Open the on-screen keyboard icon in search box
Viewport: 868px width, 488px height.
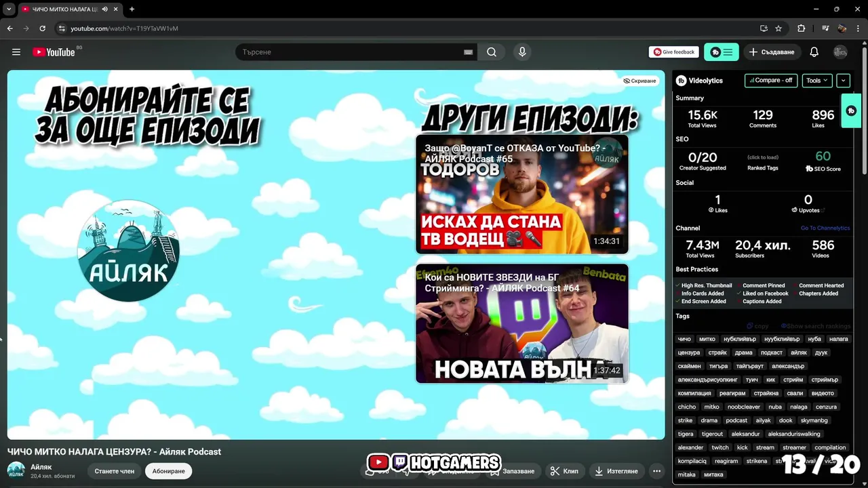tap(468, 52)
